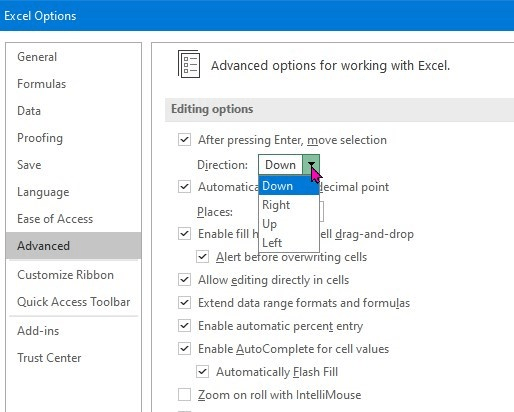Choose Right in the Direction list

[289, 205]
